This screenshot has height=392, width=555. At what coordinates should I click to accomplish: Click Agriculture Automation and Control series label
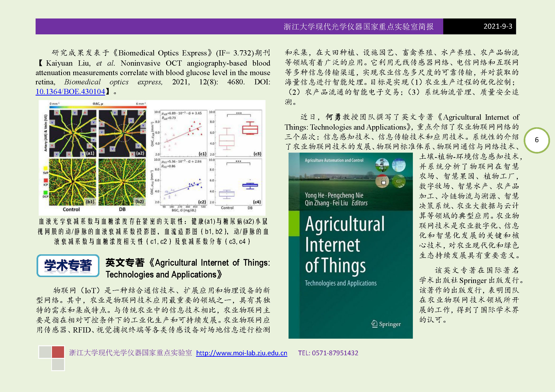click(334, 160)
